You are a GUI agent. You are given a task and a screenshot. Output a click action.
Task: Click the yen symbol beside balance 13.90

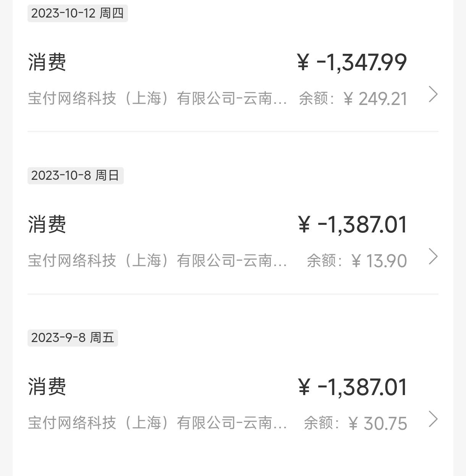click(356, 261)
